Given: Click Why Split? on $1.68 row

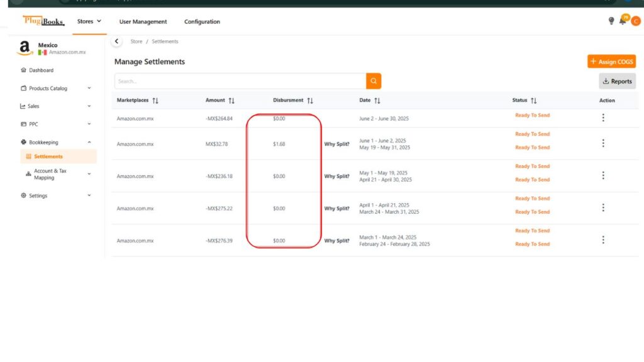Looking at the screenshot, I should tap(337, 144).
